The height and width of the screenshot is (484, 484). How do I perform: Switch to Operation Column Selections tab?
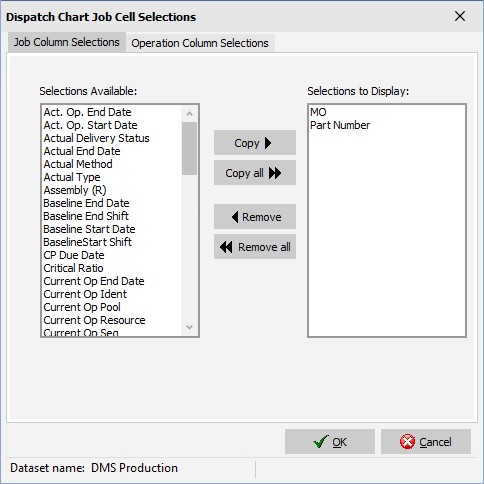[200, 43]
